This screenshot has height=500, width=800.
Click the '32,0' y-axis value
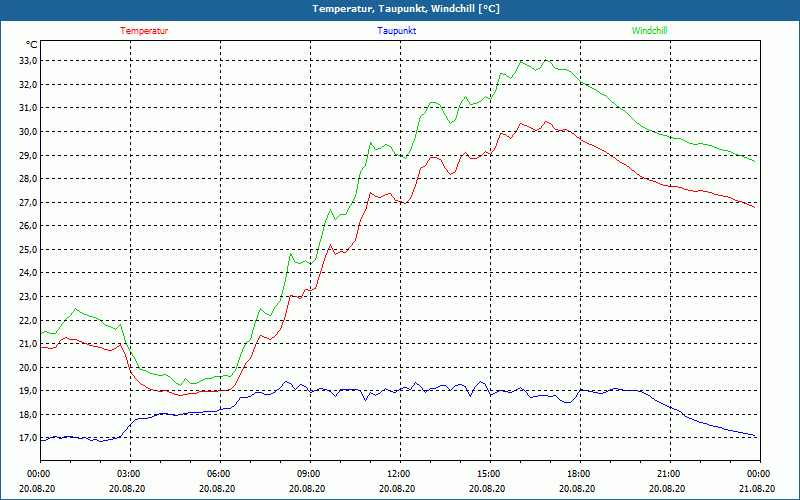click(28, 84)
